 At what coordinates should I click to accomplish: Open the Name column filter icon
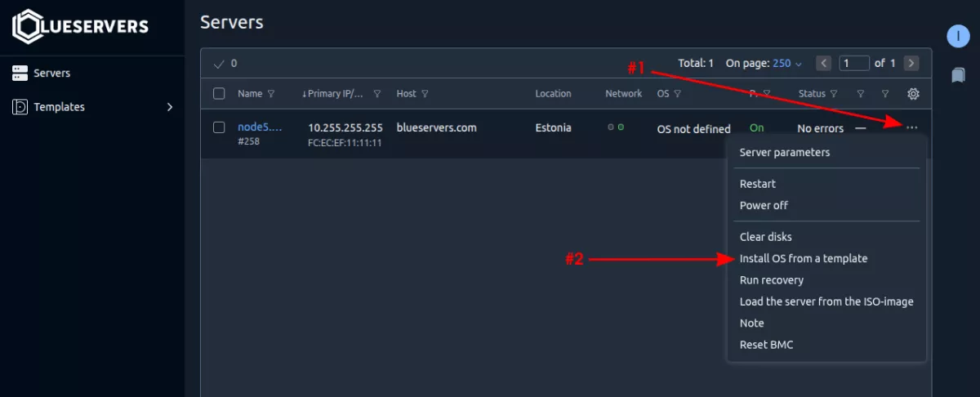[x=271, y=94]
